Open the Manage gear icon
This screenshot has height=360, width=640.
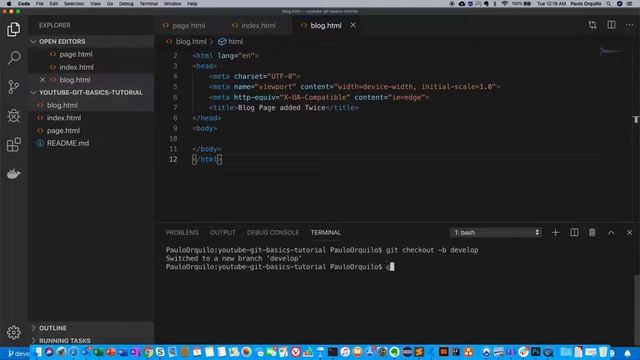(x=13, y=332)
